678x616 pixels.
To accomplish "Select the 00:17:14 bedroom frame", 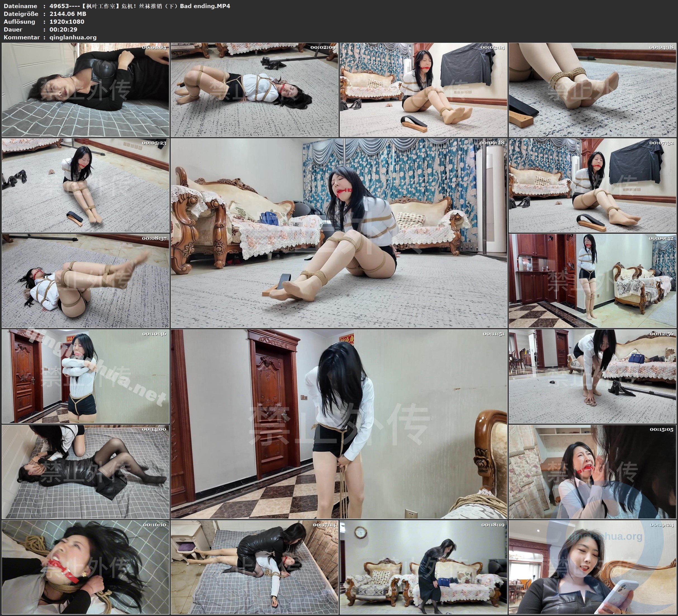I will point(254,567).
